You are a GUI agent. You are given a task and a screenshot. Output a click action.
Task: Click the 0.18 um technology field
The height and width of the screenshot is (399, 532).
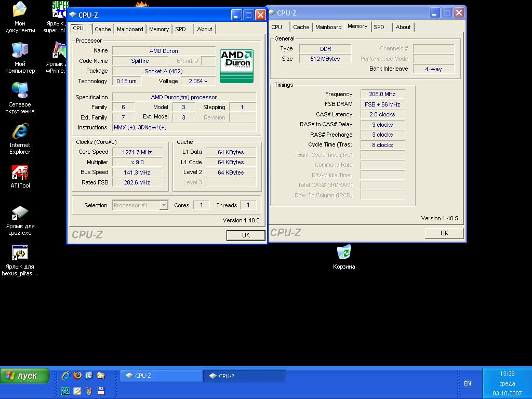[x=127, y=81]
